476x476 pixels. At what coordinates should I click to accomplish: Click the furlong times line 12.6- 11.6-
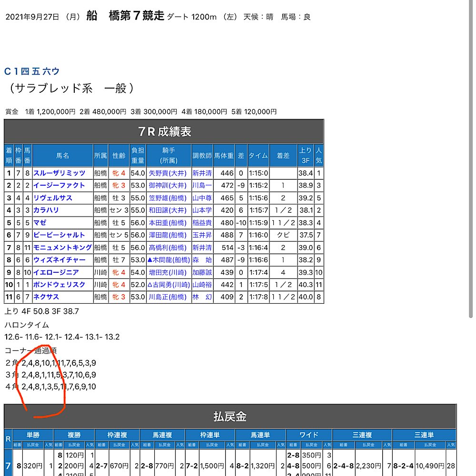(62, 337)
